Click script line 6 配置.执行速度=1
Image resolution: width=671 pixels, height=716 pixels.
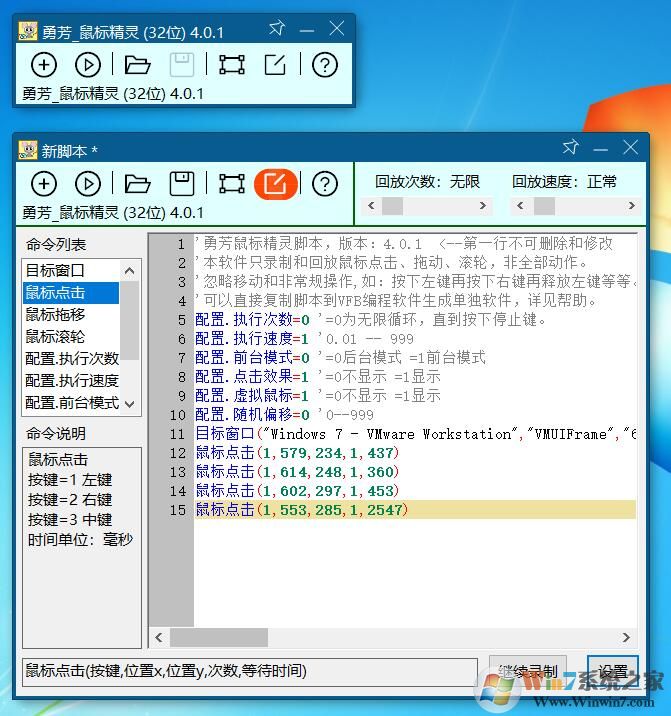[304, 339]
